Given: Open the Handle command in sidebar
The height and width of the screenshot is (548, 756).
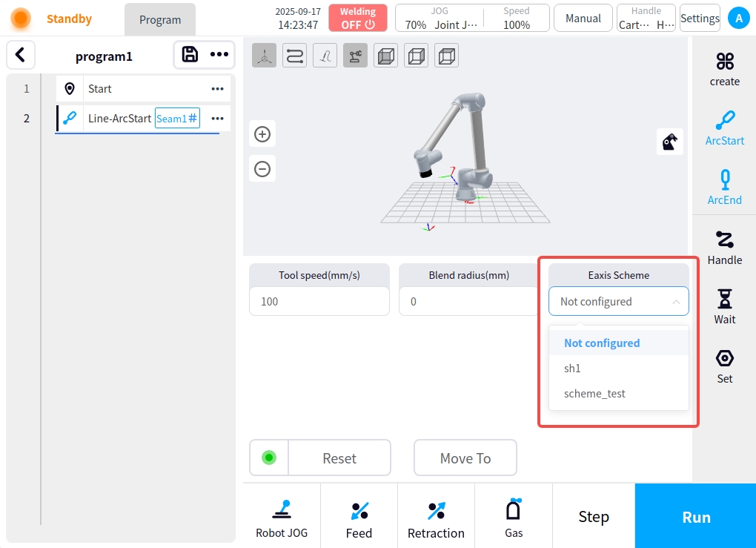Looking at the screenshot, I should click(724, 247).
